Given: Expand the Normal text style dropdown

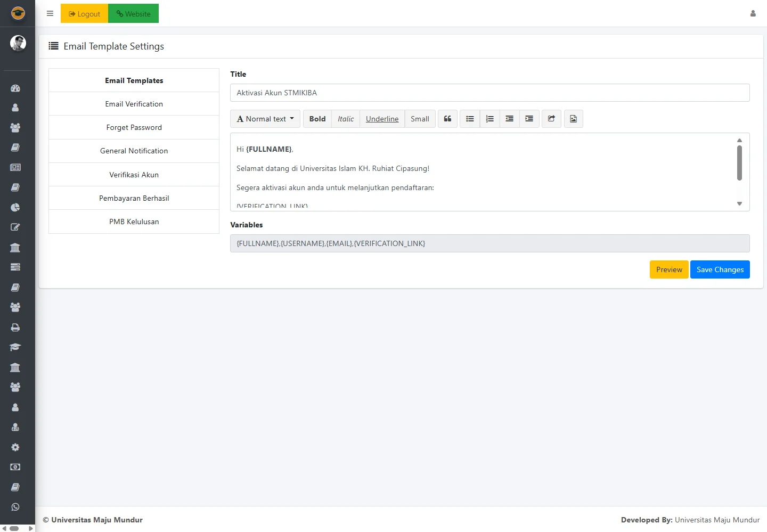Looking at the screenshot, I should tap(265, 119).
